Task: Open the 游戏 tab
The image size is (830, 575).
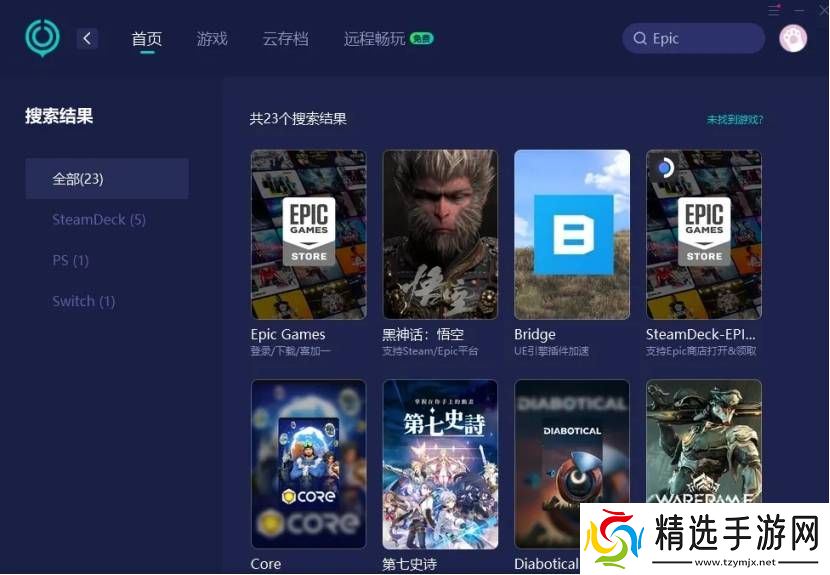Action: 212,39
